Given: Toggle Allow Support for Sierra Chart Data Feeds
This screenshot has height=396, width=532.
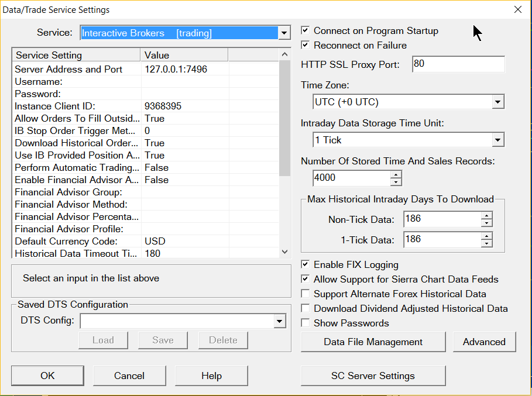Looking at the screenshot, I should coord(306,279).
